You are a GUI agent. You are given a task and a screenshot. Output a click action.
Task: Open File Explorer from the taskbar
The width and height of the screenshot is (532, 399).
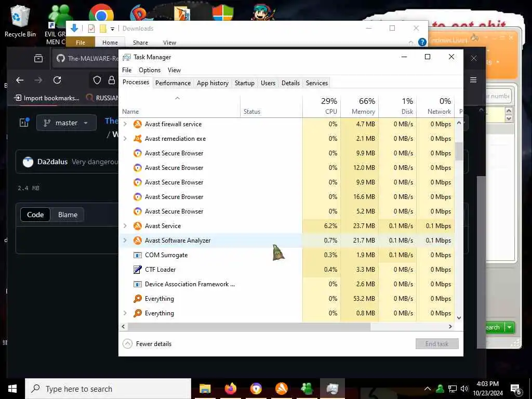point(205,389)
